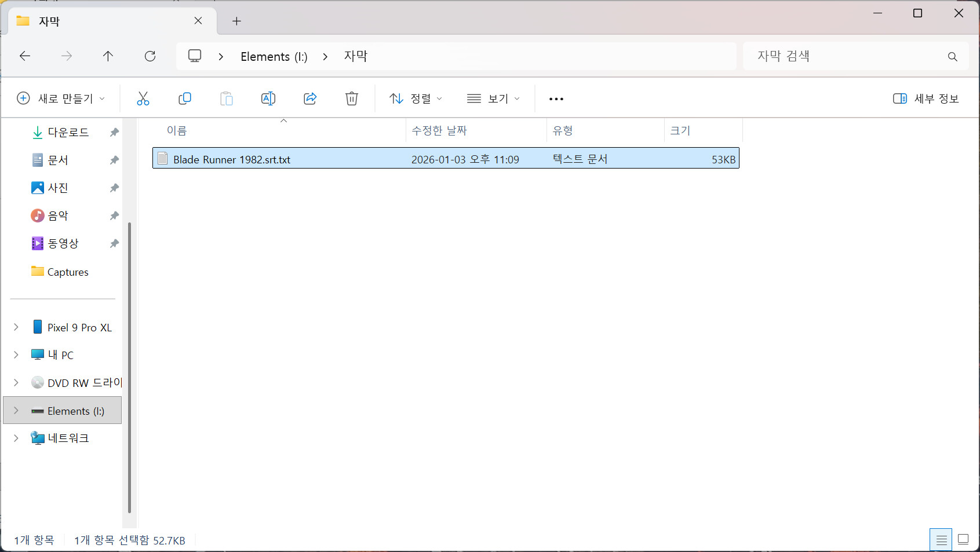Screen dimensions: 980x552
Task: Open the more options ellipsis menu
Action: point(556,99)
